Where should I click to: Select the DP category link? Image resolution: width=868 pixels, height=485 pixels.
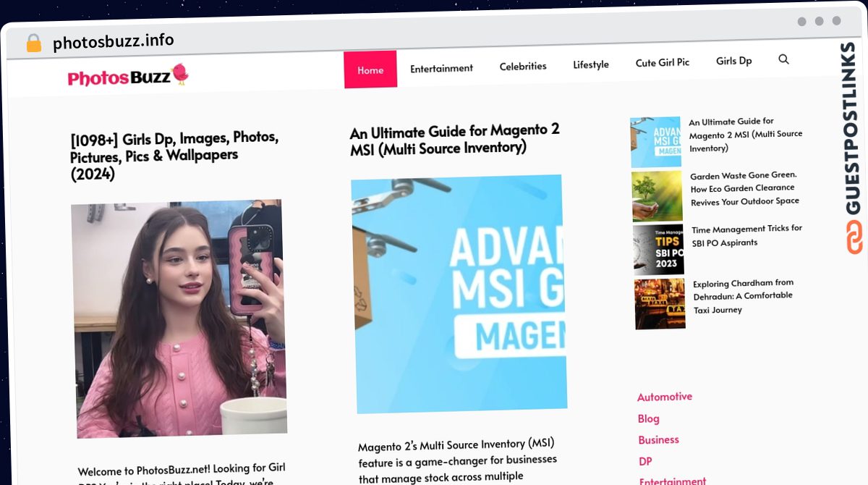point(646,461)
